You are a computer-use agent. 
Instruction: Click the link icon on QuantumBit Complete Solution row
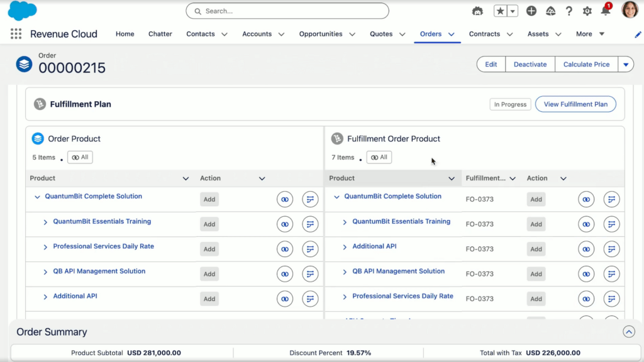tap(285, 199)
